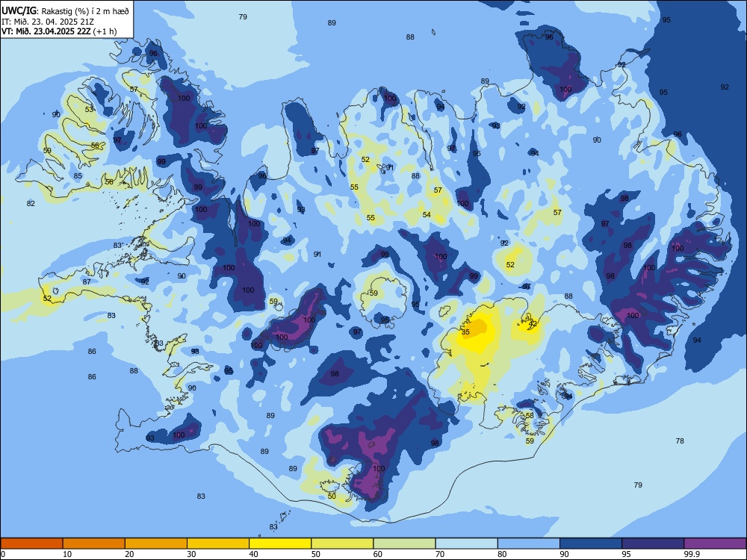
Task: Click the 70–80 pale blue legend swatch
Action: [x=466, y=544]
